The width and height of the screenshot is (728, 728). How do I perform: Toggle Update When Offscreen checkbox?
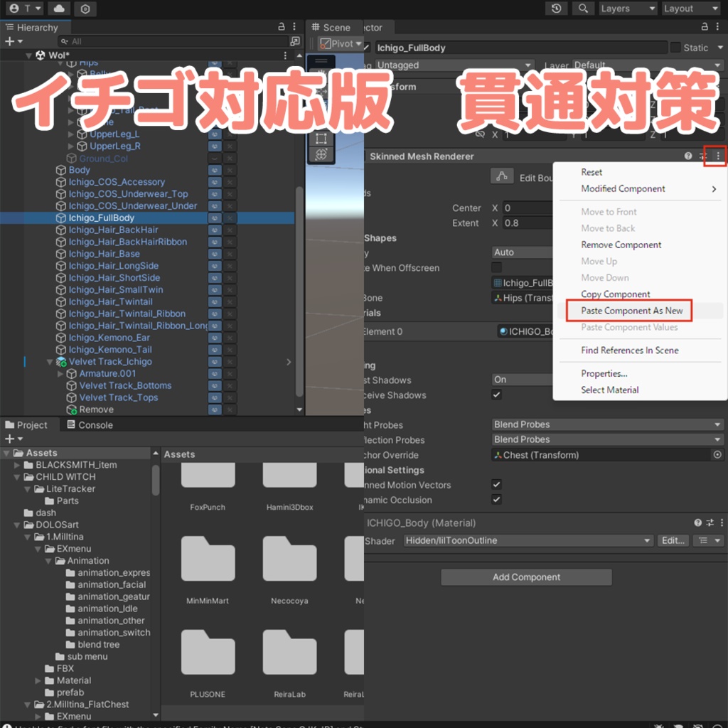pos(497,267)
